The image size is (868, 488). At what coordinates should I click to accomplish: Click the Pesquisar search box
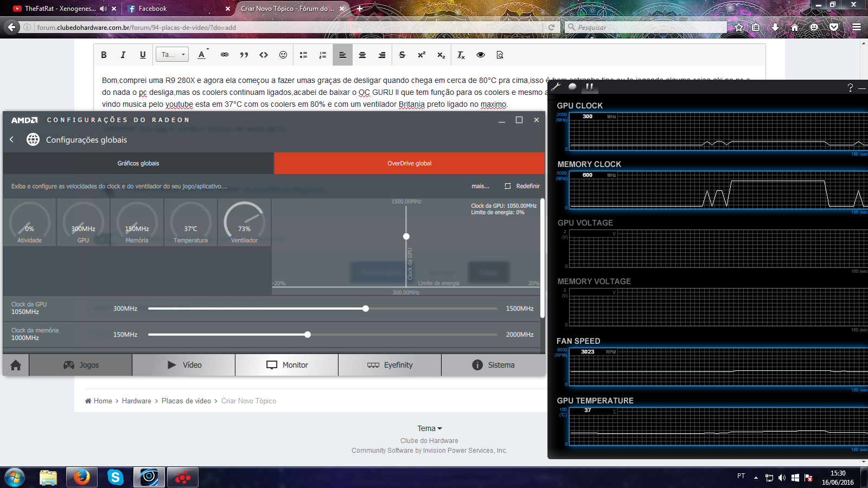[646, 27]
